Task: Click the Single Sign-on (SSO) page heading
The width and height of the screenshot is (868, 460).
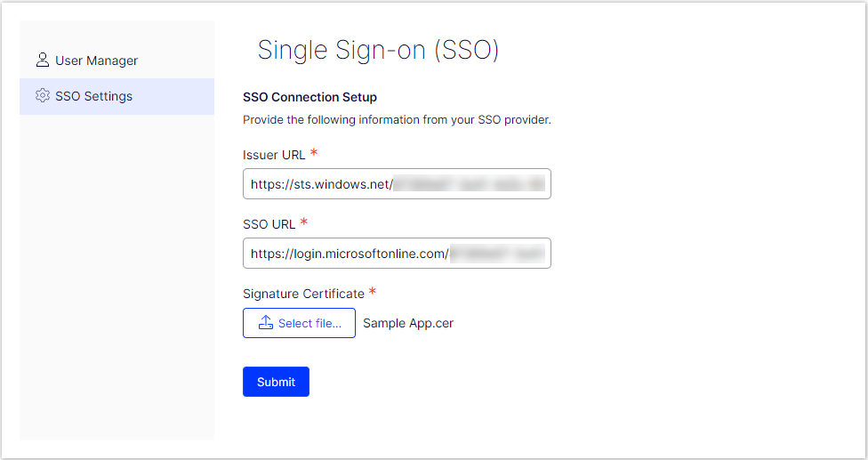Action: (x=378, y=50)
